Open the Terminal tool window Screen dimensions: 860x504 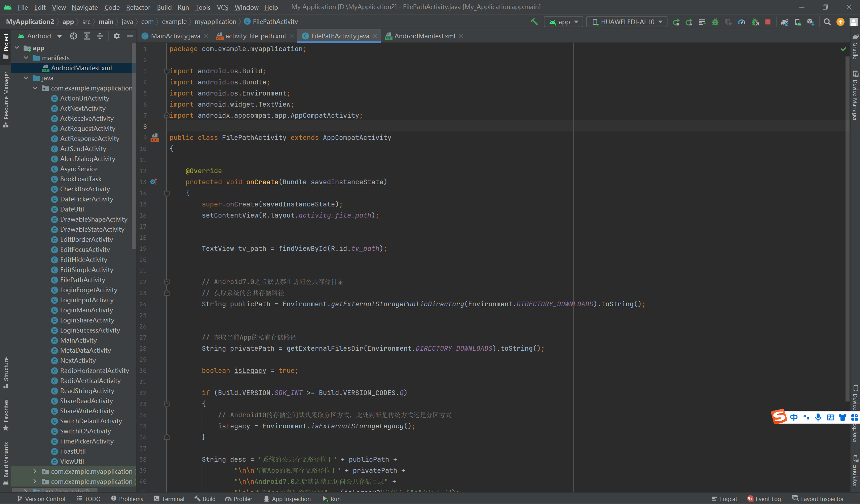pos(169,499)
